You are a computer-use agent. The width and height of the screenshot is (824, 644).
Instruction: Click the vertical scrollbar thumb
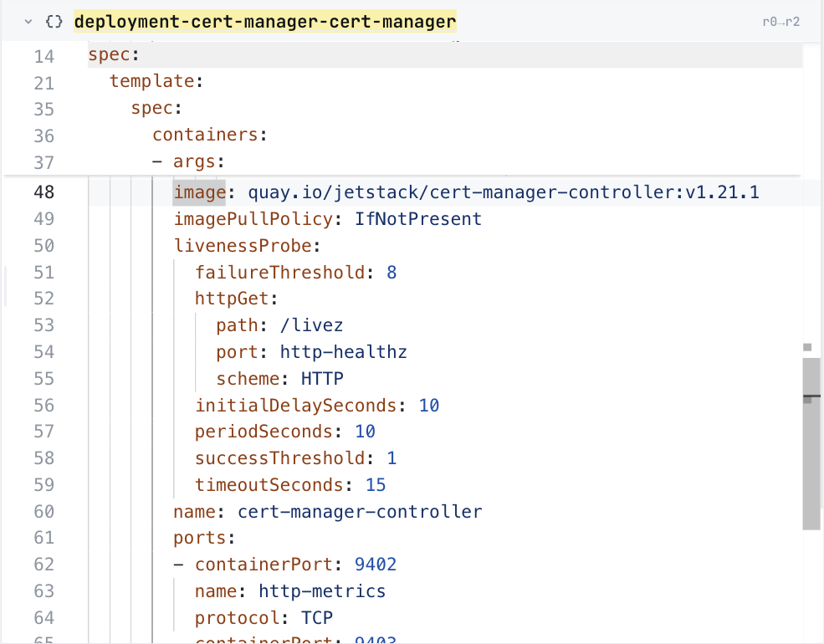811,444
